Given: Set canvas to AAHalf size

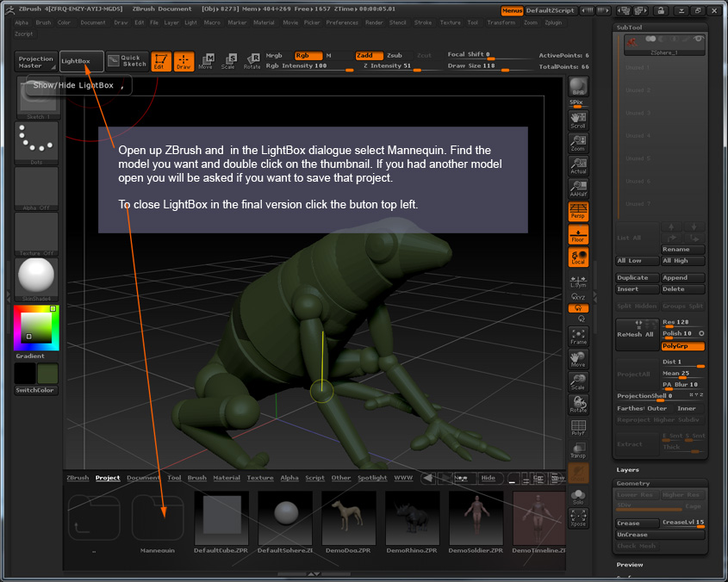Looking at the screenshot, I should point(578,189).
